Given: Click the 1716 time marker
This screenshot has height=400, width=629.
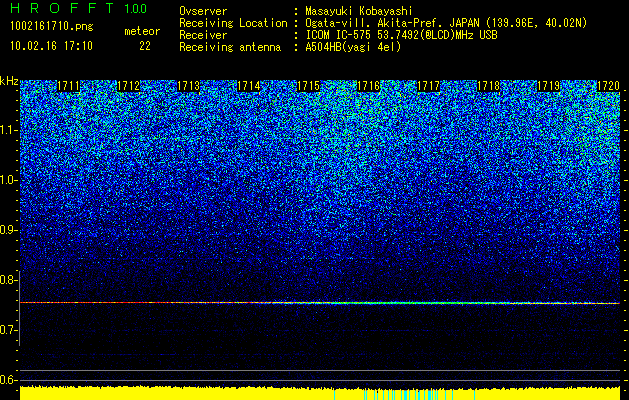Looking at the screenshot, I should tap(369, 86).
